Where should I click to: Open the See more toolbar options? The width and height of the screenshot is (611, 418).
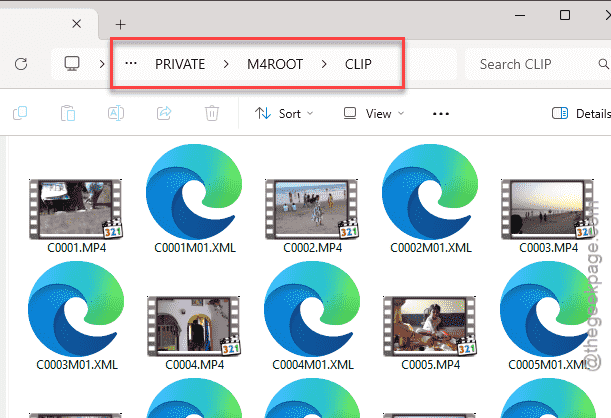pyautogui.click(x=441, y=114)
